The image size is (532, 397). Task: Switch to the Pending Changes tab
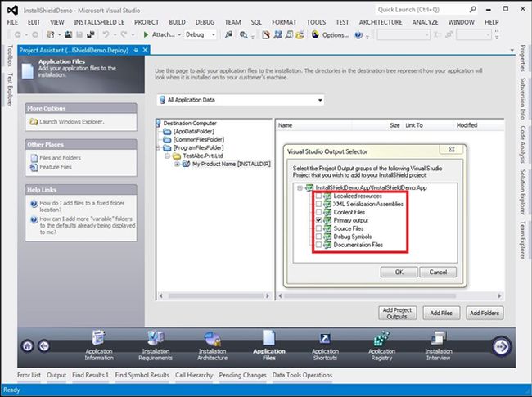click(x=242, y=375)
